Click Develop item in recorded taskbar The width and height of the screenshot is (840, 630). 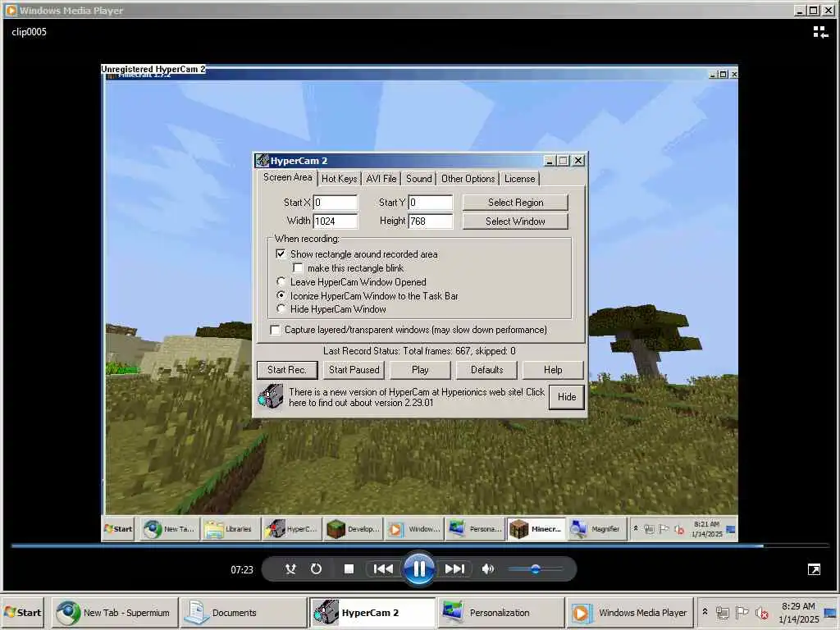353,529
